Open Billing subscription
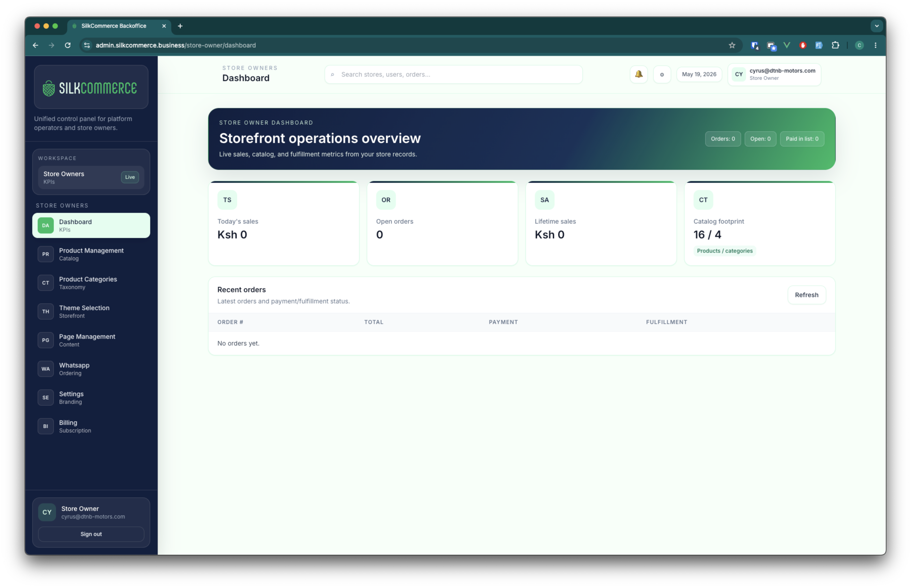Image resolution: width=911 pixels, height=588 pixels. 91,426
